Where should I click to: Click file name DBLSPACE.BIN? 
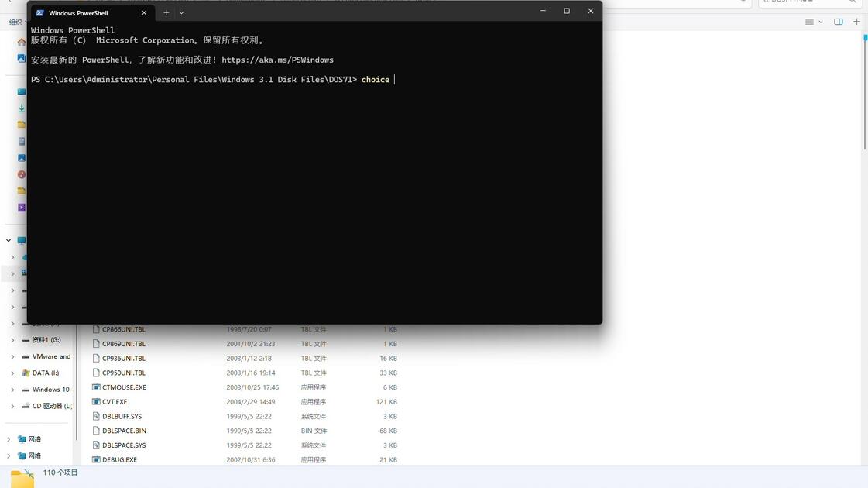[125, 431]
